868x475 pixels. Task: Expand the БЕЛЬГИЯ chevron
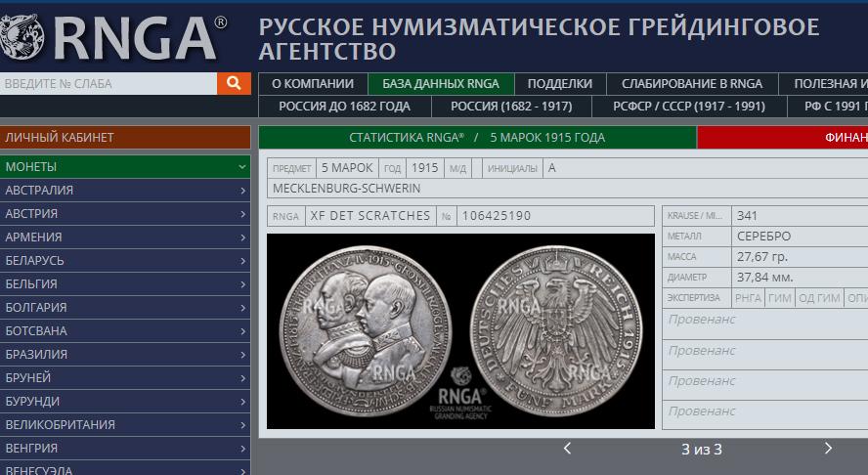242,284
